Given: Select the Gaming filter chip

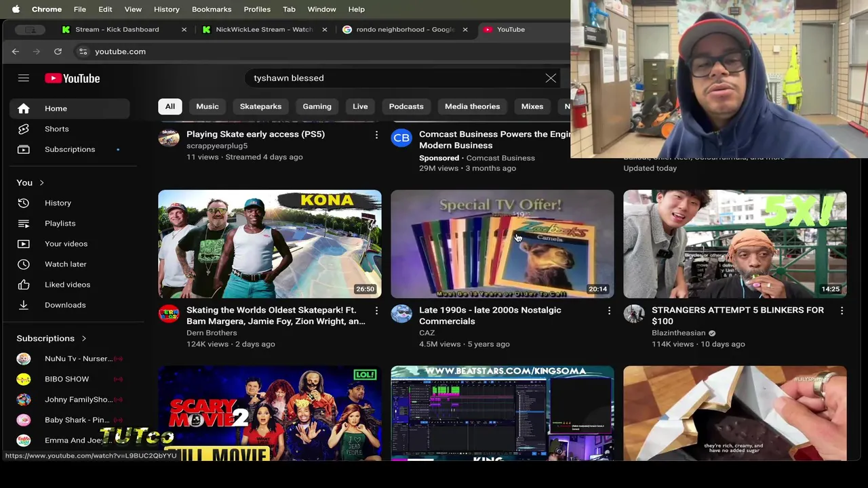Looking at the screenshot, I should [317, 106].
